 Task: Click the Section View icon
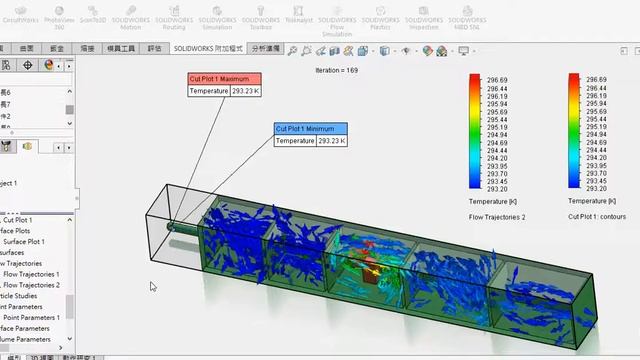pos(335,51)
